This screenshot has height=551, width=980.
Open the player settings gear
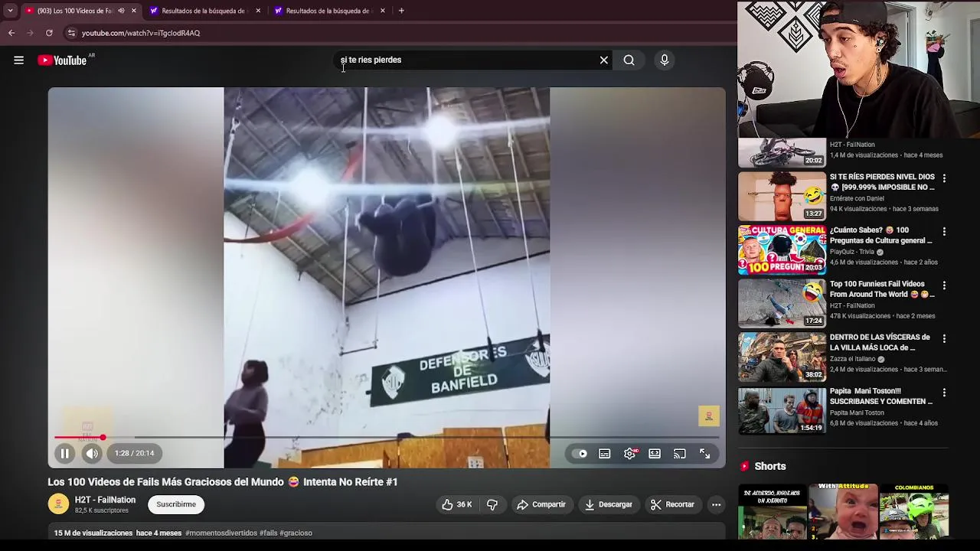tap(630, 454)
